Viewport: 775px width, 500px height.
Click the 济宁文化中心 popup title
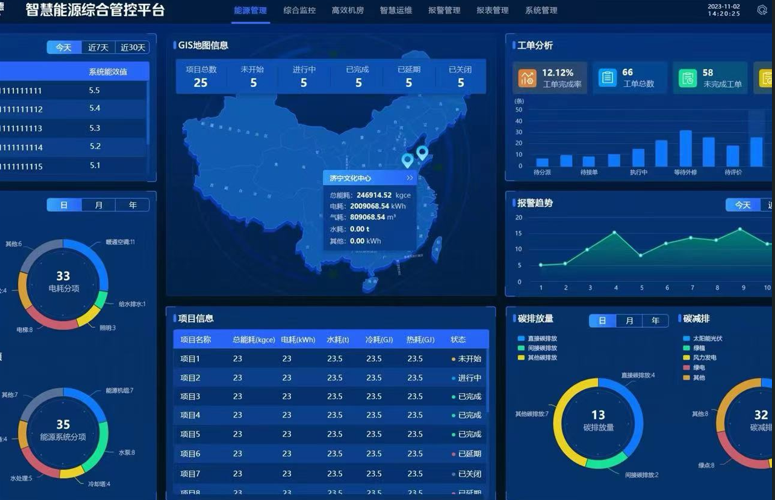click(350, 178)
